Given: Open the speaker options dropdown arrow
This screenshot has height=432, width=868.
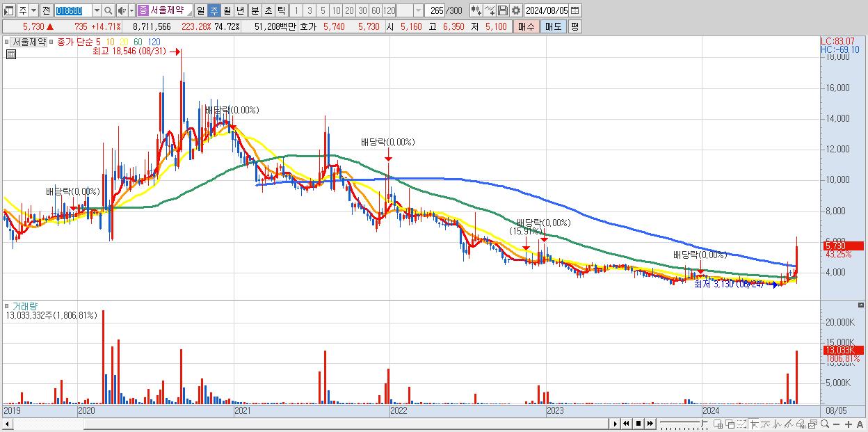Looking at the screenshot, I should pyautogui.click(x=131, y=10).
